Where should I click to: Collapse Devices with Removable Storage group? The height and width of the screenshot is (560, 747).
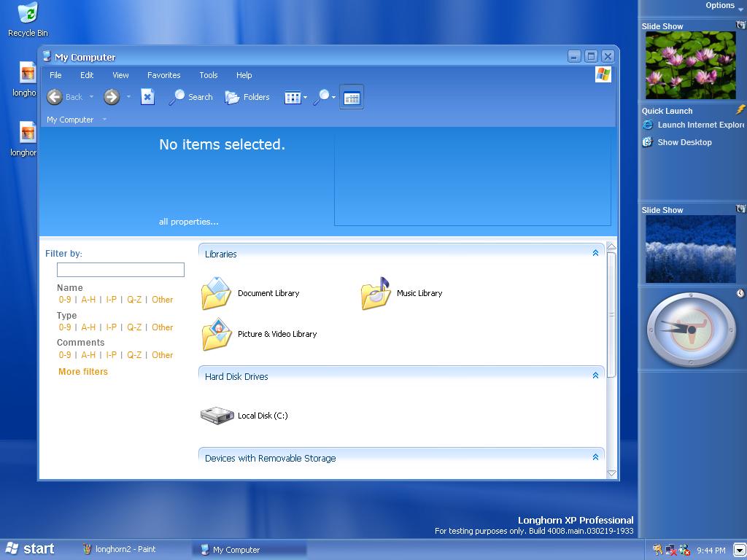tap(595, 457)
